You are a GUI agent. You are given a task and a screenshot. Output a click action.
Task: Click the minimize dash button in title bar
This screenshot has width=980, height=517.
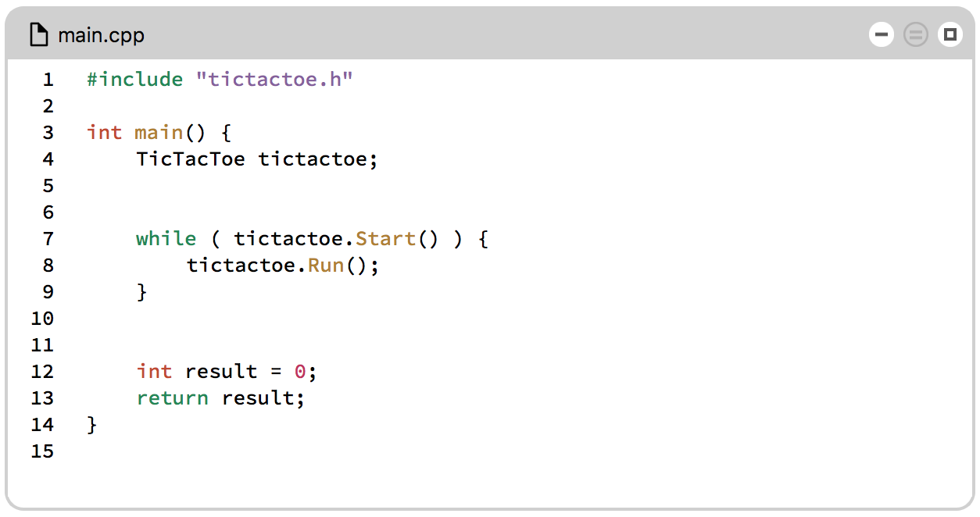pyautogui.click(x=882, y=34)
